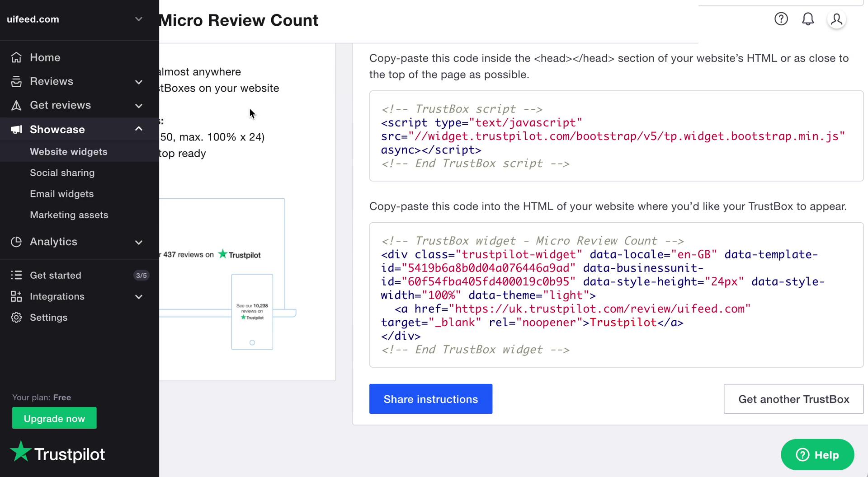The image size is (868, 477).
Task: Expand the Reviews menu chevron
Action: [x=139, y=82]
